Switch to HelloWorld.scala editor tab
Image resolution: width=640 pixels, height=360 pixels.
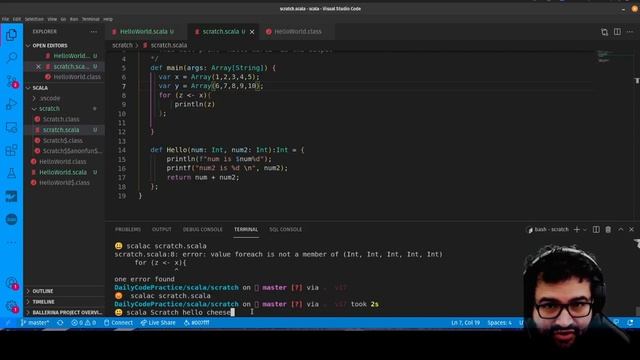coord(143,31)
